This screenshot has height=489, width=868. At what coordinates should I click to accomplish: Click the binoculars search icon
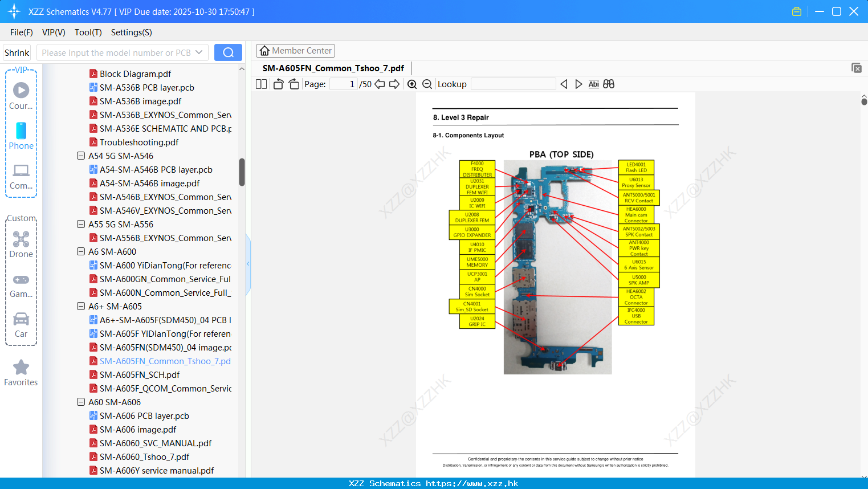tap(609, 84)
